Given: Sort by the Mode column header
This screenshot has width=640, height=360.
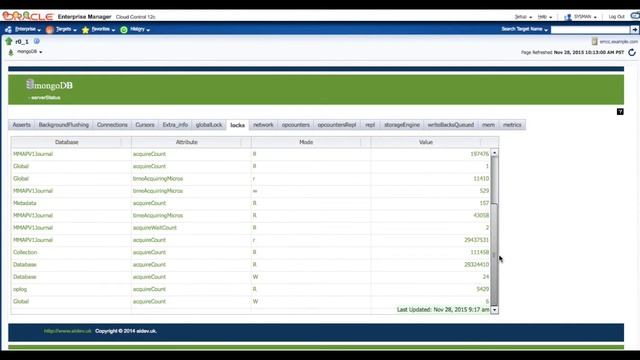Looking at the screenshot, I should [306, 142].
